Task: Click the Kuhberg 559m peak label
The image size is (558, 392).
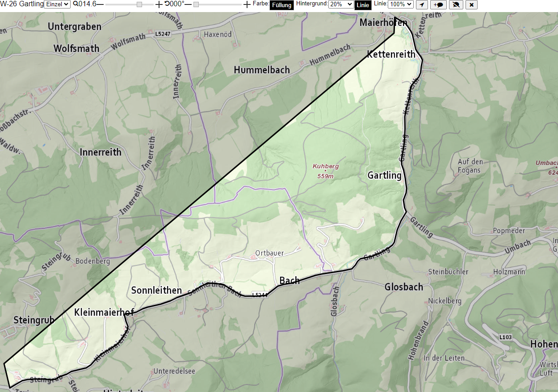Action: click(x=326, y=171)
